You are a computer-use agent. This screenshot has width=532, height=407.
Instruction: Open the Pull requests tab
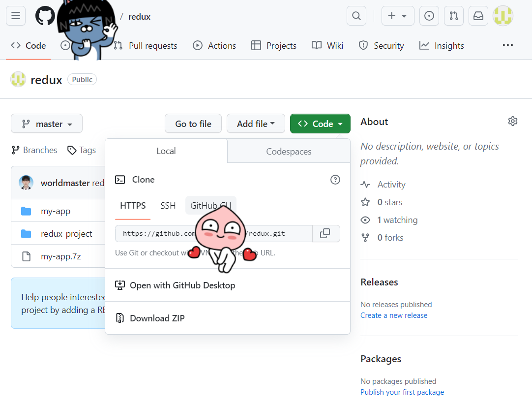pyautogui.click(x=146, y=46)
